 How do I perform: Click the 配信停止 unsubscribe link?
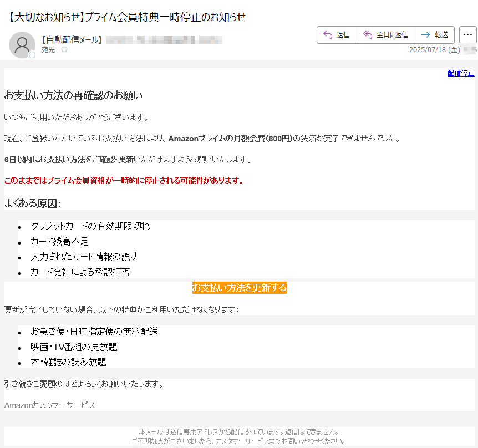(461, 73)
